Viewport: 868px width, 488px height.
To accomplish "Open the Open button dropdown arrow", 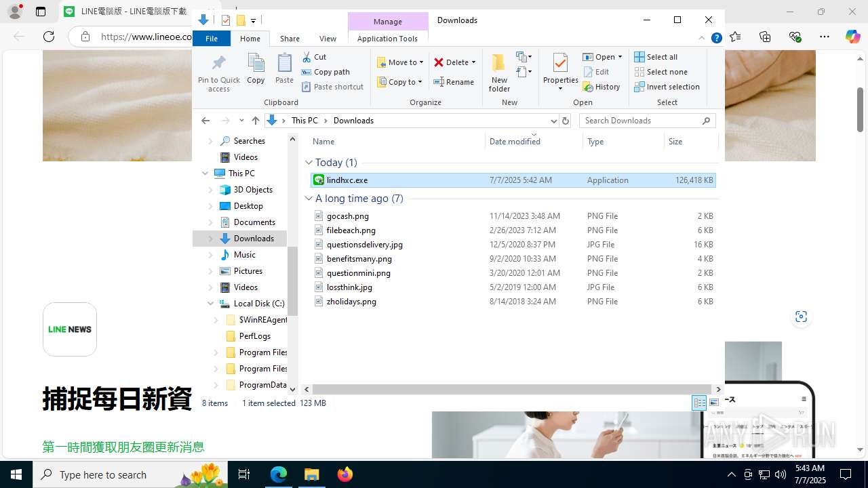I will click(x=620, y=57).
